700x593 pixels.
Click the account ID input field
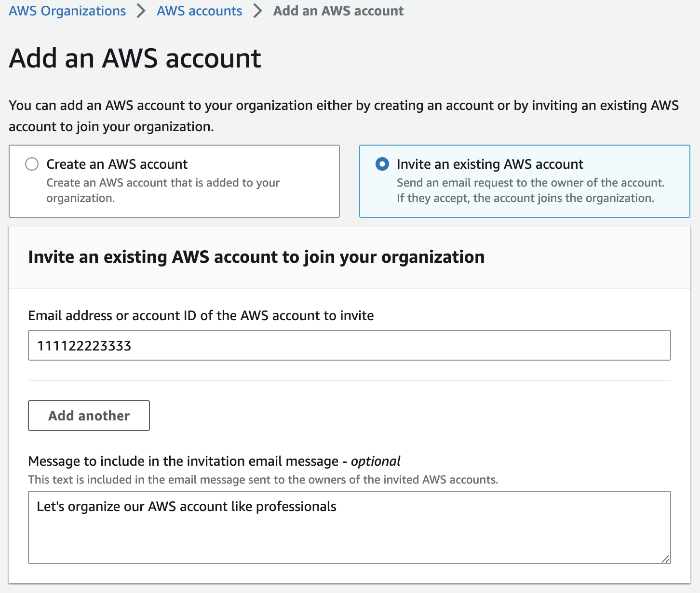(350, 345)
